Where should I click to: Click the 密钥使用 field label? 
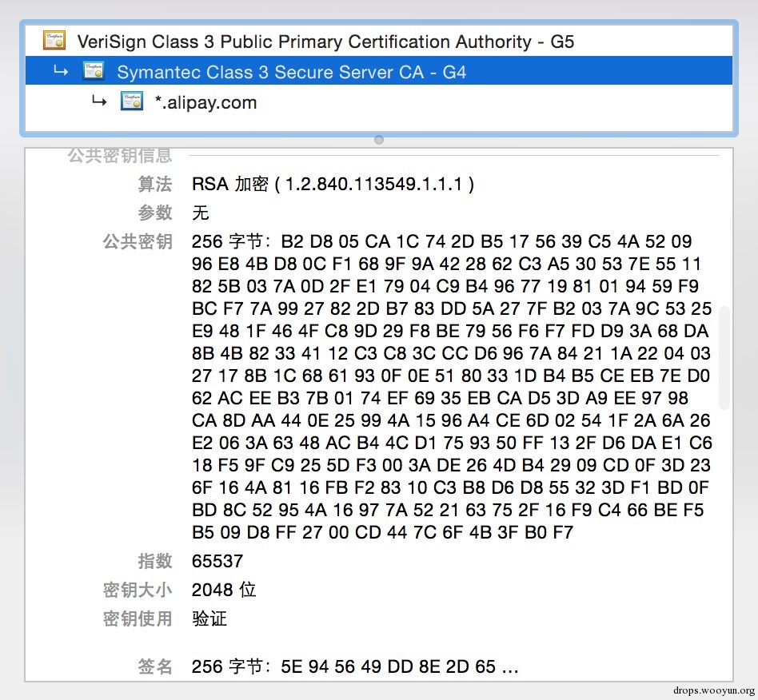pos(138,618)
